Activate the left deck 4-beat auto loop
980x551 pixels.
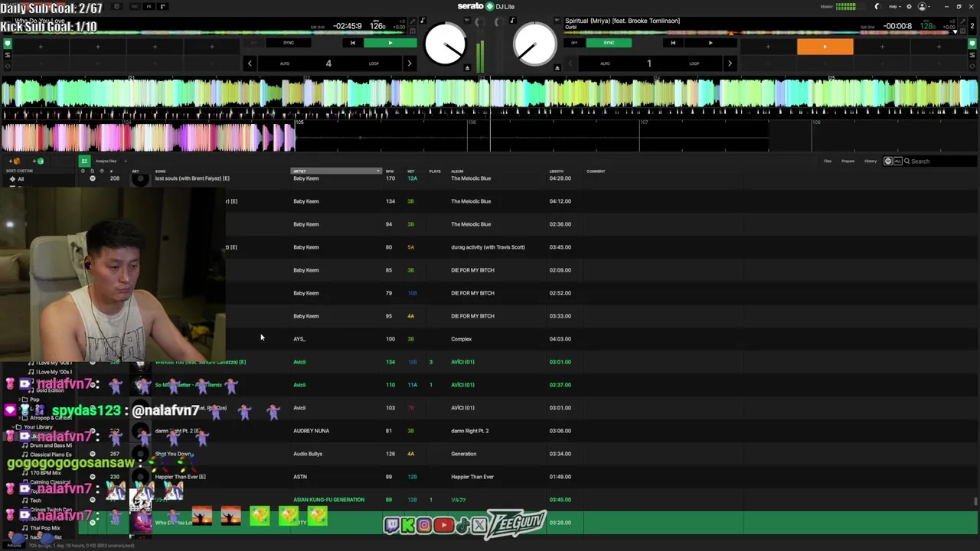point(328,64)
